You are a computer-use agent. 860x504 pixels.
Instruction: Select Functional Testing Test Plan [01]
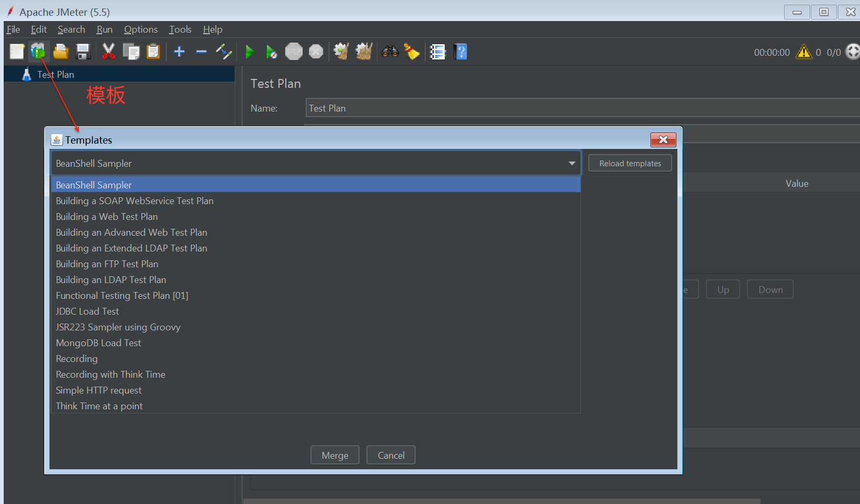[x=316, y=295]
